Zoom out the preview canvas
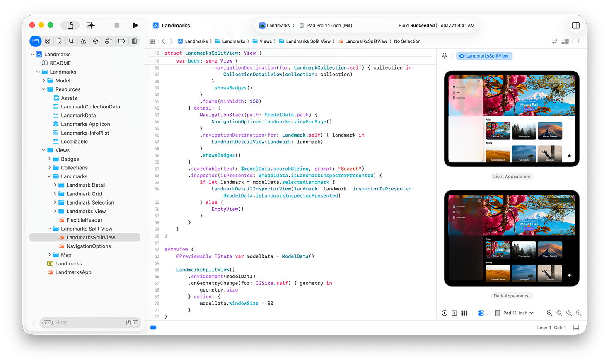This screenshot has width=609, height=364. click(549, 313)
